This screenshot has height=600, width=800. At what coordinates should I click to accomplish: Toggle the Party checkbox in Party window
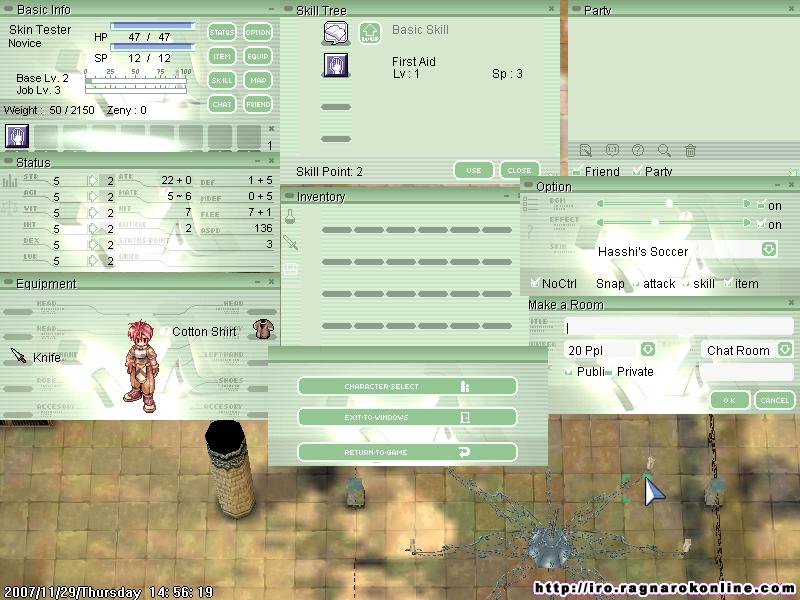pos(637,170)
